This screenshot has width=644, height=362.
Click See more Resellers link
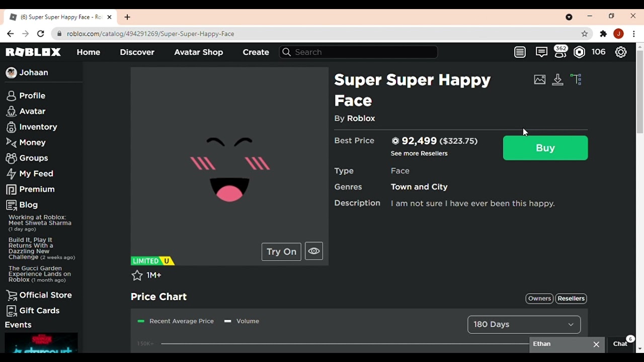click(x=419, y=153)
